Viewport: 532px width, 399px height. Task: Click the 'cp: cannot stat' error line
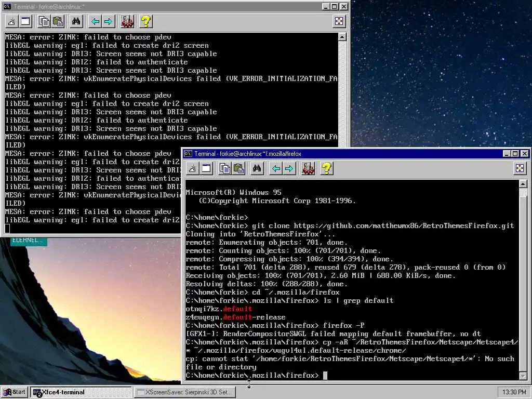click(x=350, y=363)
